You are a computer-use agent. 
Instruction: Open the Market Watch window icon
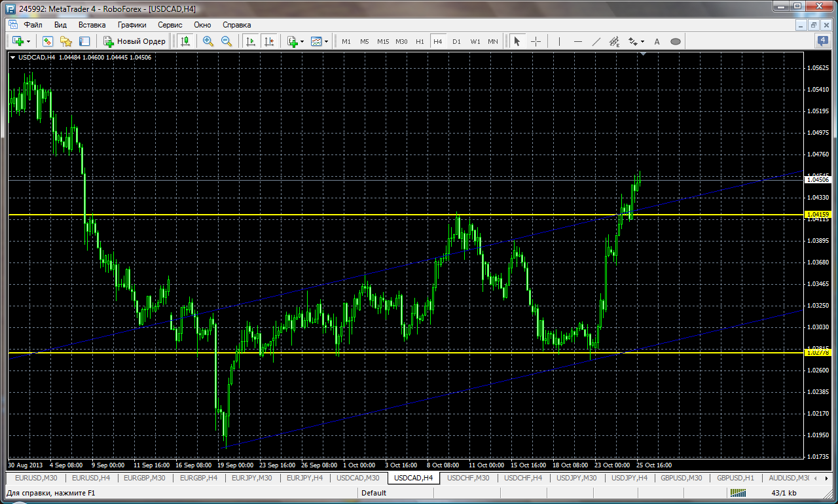pos(48,41)
